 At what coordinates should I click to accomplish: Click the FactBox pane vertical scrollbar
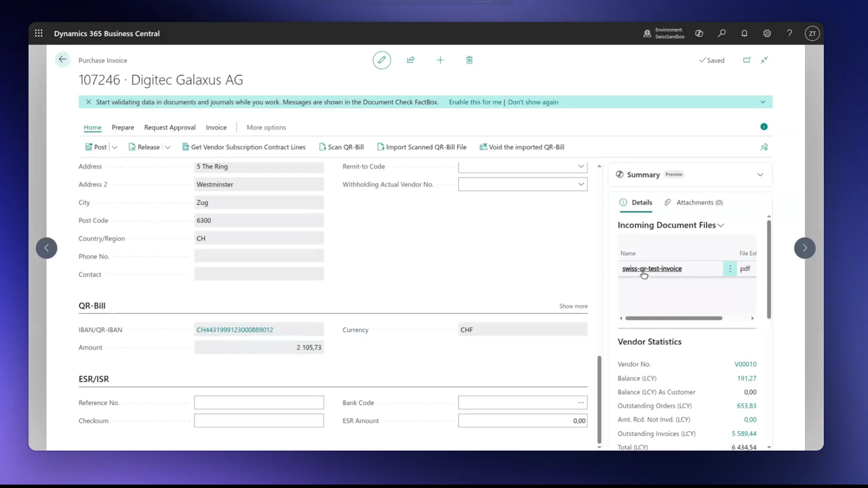769,268
